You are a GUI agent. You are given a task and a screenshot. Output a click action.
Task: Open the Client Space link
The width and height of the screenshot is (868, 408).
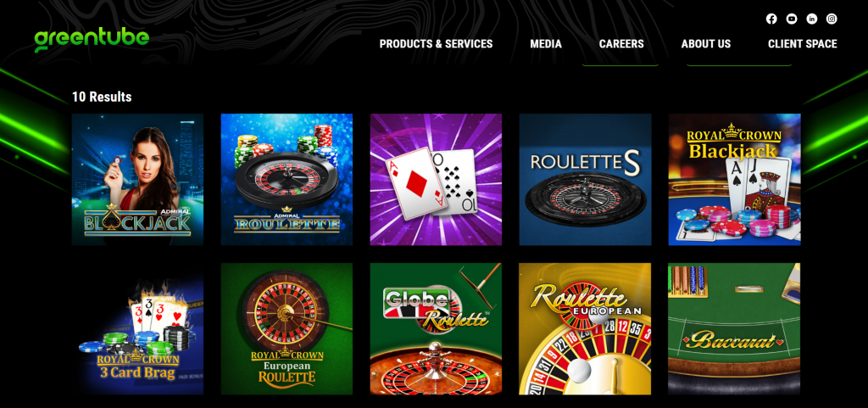point(802,44)
